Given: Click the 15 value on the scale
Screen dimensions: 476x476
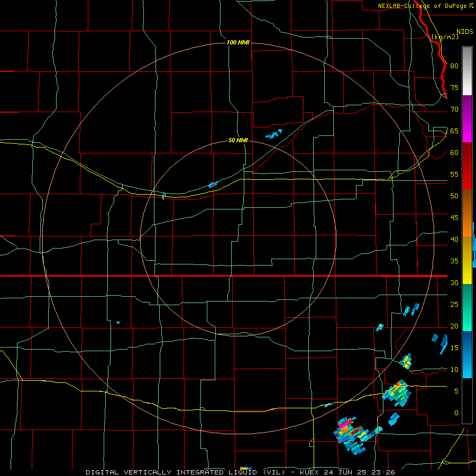Looking at the screenshot, I should pos(454,348).
